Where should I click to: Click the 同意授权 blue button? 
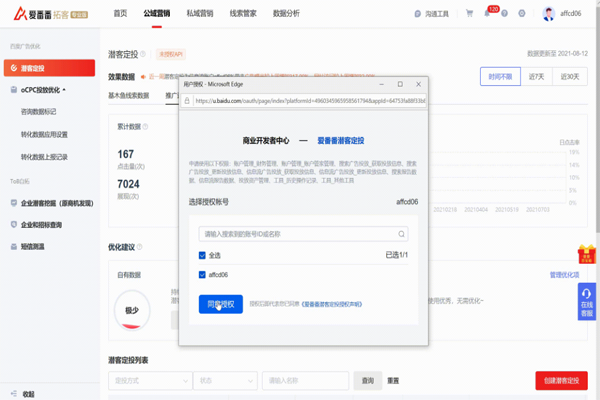[220, 304]
